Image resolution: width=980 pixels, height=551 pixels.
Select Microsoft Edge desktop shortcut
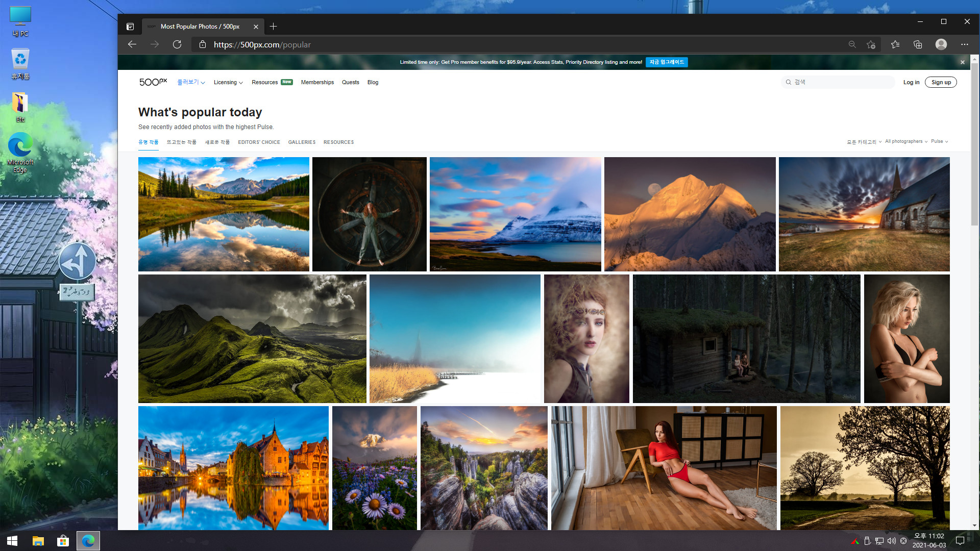20,153
